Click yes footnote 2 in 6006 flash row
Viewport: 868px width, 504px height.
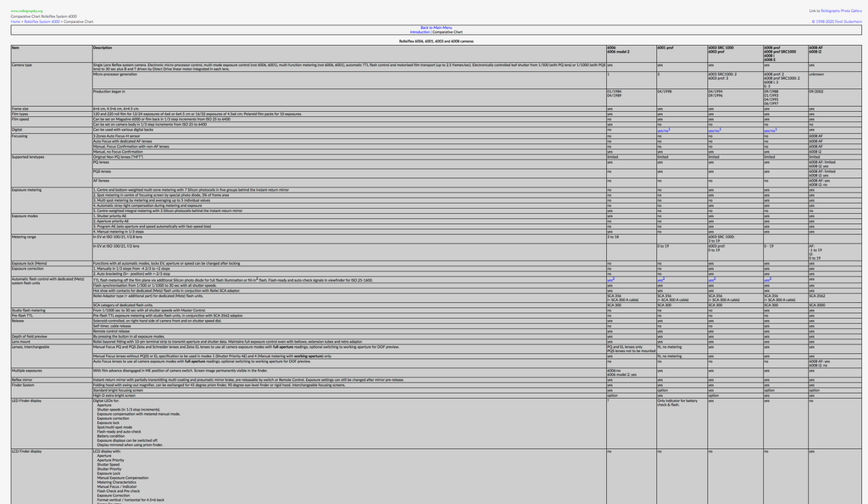coord(610,280)
